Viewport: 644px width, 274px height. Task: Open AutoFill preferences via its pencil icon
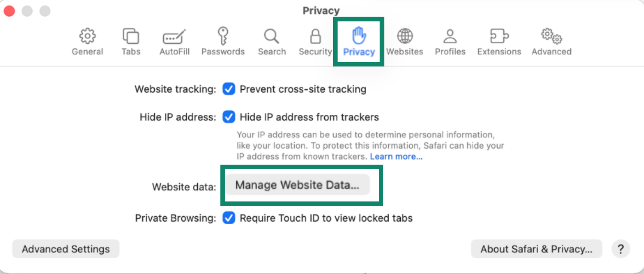click(174, 36)
